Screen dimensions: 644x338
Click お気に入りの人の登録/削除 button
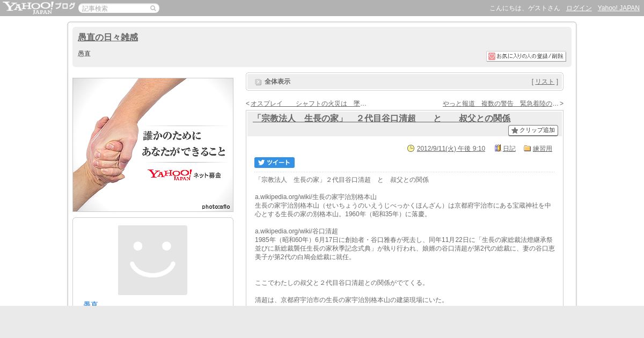click(x=526, y=56)
